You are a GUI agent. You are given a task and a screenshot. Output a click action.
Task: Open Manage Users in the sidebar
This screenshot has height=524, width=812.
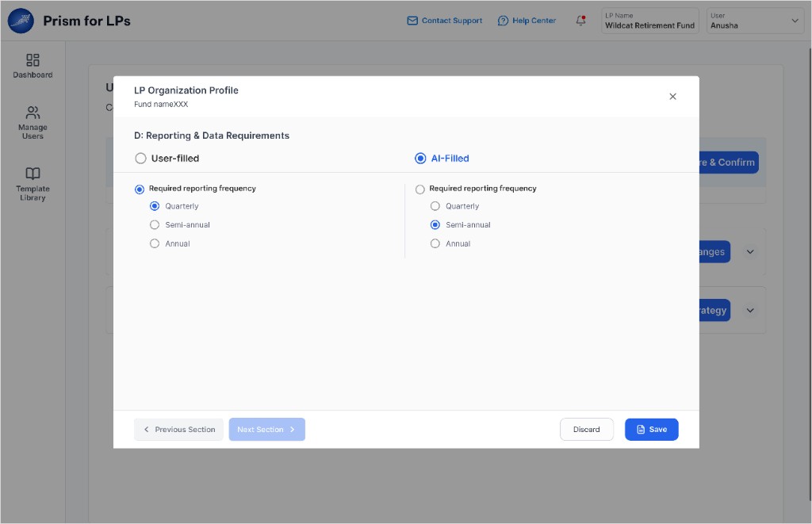pos(33,123)
